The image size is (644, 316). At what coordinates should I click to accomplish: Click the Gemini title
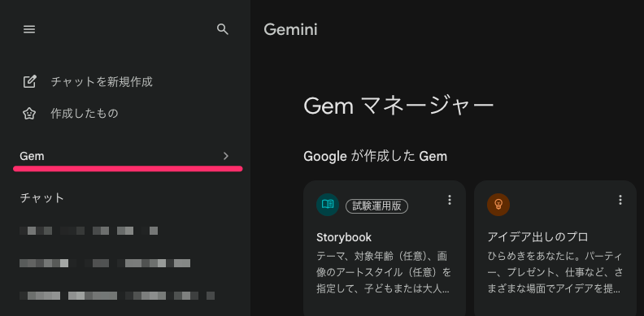pyautogui.click(x=290, y=29)
